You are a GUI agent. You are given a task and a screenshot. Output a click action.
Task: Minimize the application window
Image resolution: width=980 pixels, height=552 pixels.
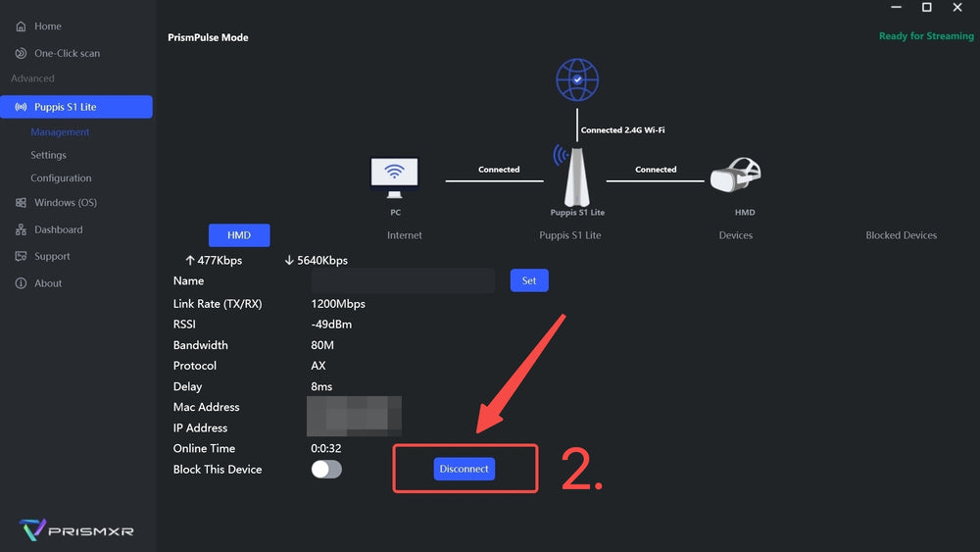click(x=897, y=8)
